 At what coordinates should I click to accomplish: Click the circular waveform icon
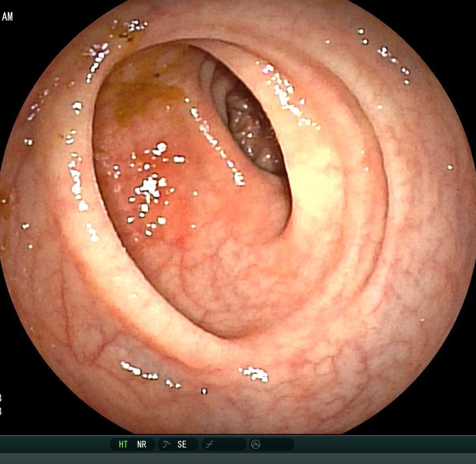tap(255, 444)
